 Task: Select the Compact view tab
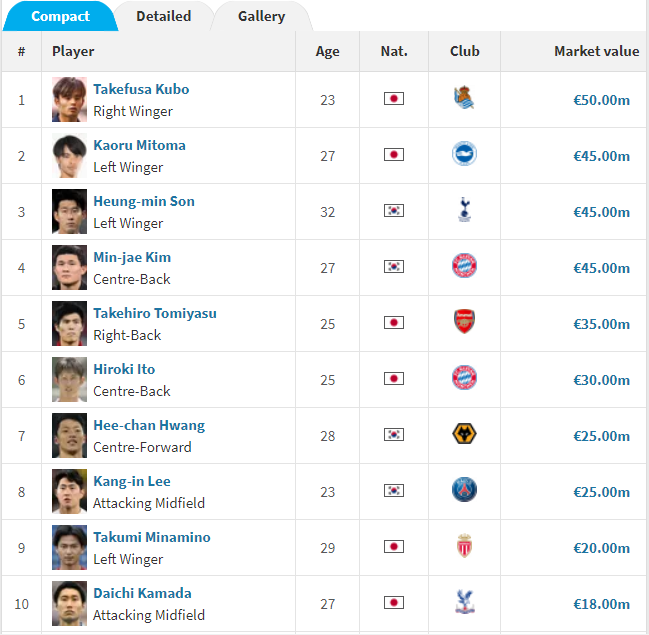coord(60,16)
